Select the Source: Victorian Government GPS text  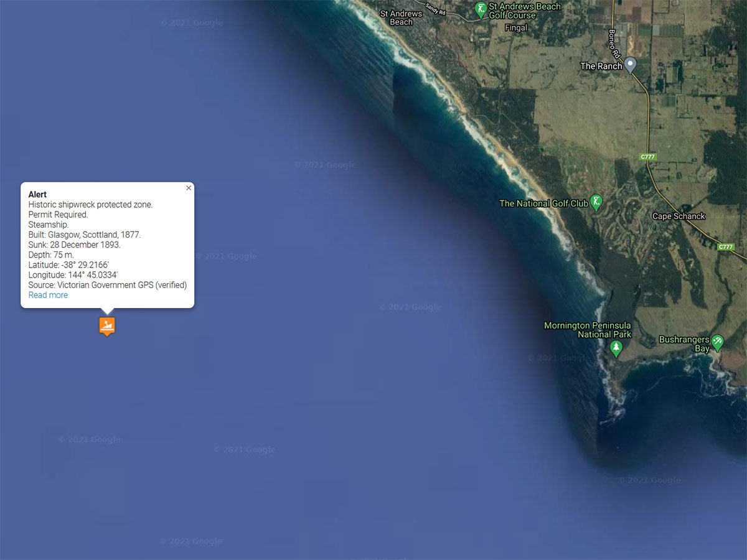coord(108,285)
